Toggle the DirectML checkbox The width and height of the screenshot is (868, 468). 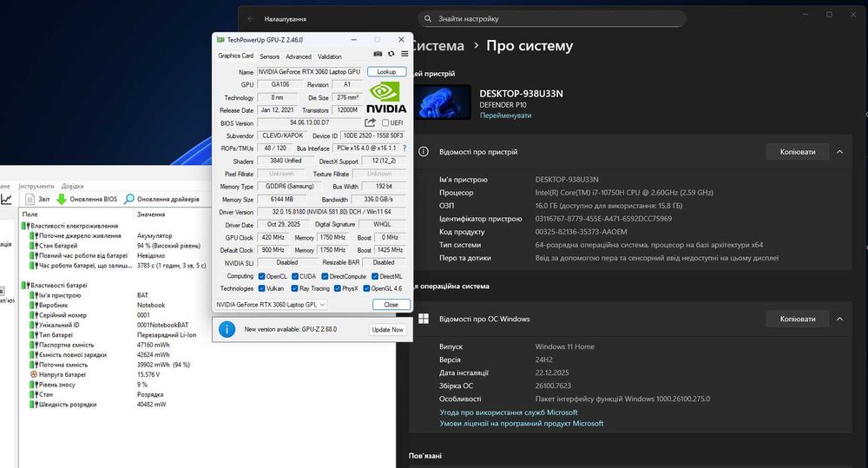[x=375, y=276]
